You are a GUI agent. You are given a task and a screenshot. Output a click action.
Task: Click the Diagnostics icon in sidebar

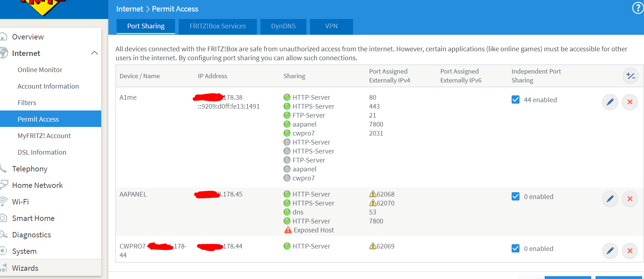pyautogui.click(x=4, y=235)
